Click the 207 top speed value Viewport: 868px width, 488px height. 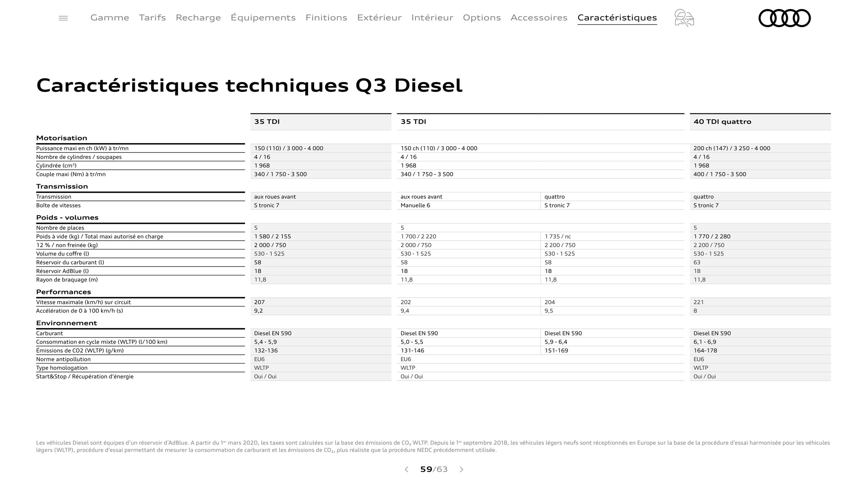259,302
